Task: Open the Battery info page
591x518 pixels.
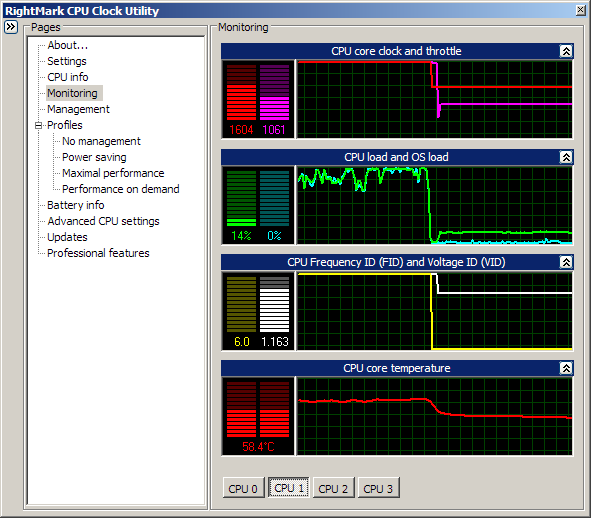Action: [75, 205]
